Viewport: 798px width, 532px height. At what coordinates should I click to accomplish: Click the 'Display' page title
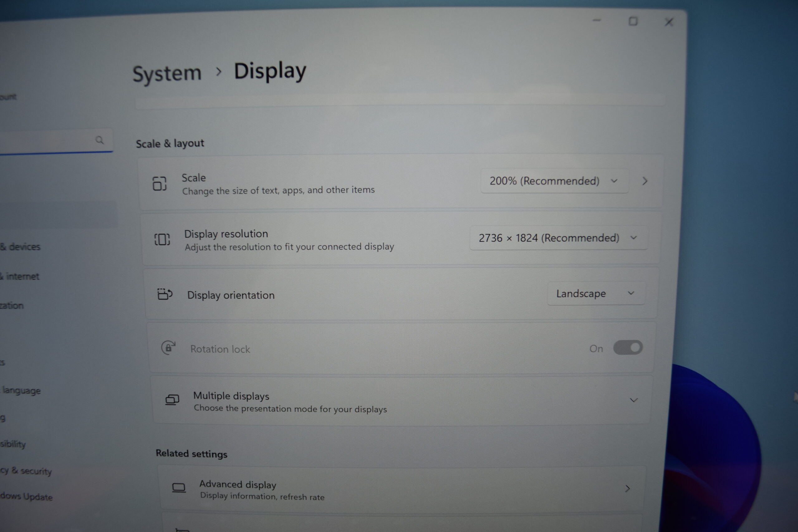(270, 71)
